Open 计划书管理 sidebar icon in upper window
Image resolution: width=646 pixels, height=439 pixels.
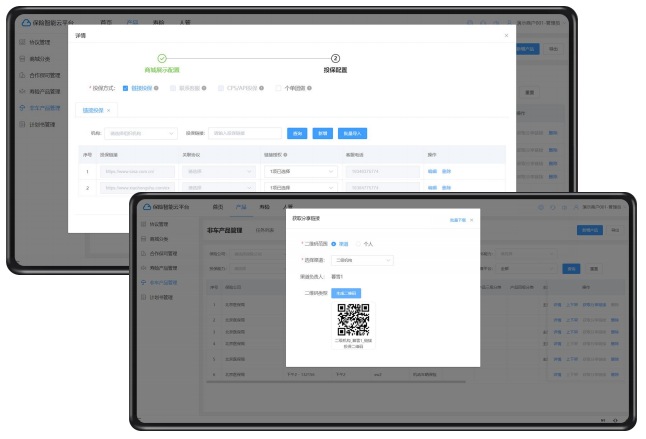(x=22, y=124)
